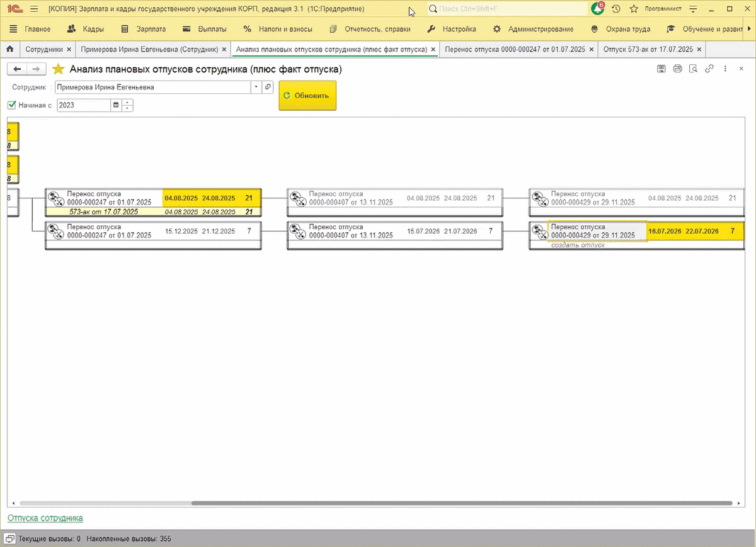Open the windows list icon in status bar
The image size is (756, 547).
10,539
